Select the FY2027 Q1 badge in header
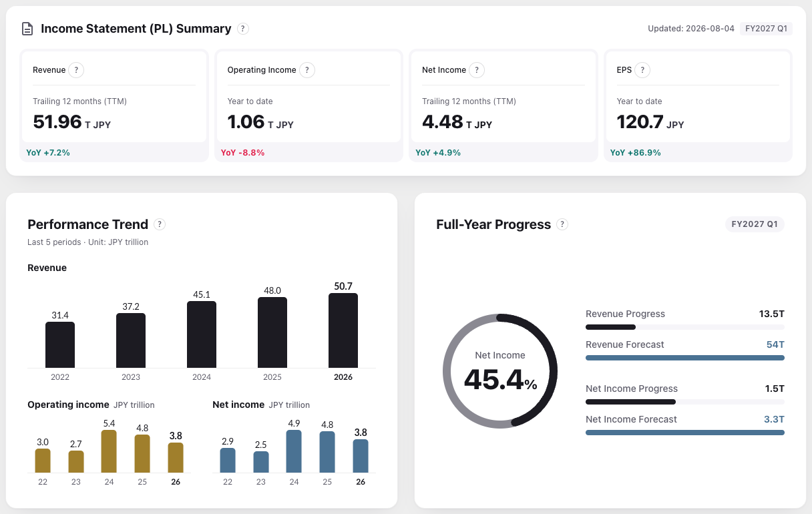The image size is (812, 514). pyautogui.click(x=765, y=29)
